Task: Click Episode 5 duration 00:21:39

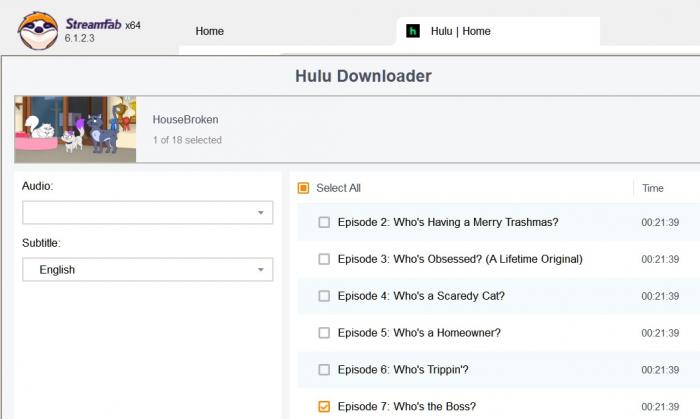Action: pyautogui.click(x=660, y=333)
